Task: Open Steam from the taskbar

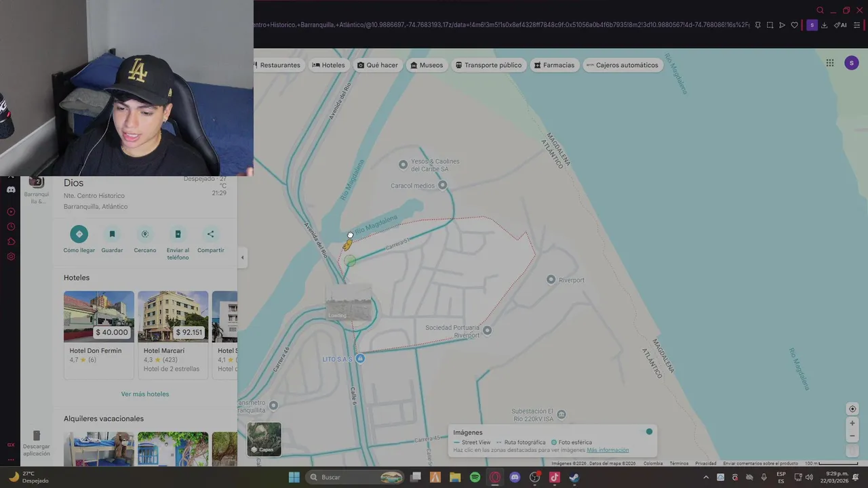Action: pyautogui.click(x=574, y=477)
